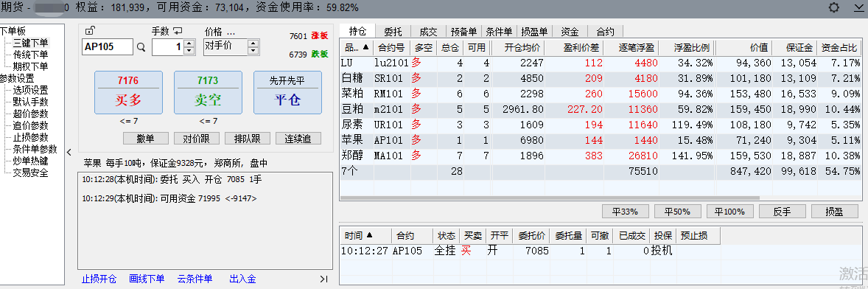Click the 买多 7176 button
This screenshot has height=289, width=868.
(128, 92)
